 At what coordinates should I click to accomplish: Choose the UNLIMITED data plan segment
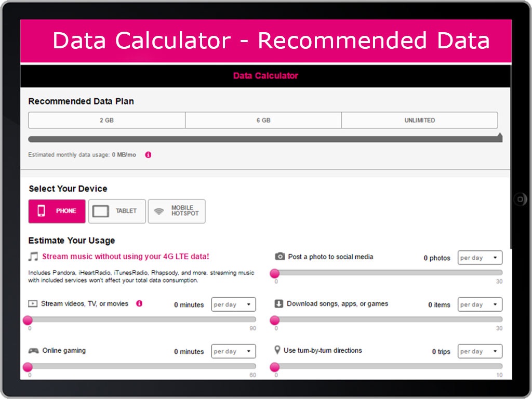click(420, 120)
